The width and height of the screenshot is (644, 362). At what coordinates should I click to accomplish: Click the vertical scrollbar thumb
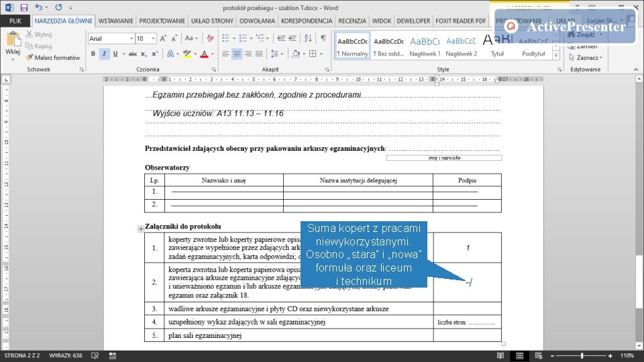(x=639, y=282)
